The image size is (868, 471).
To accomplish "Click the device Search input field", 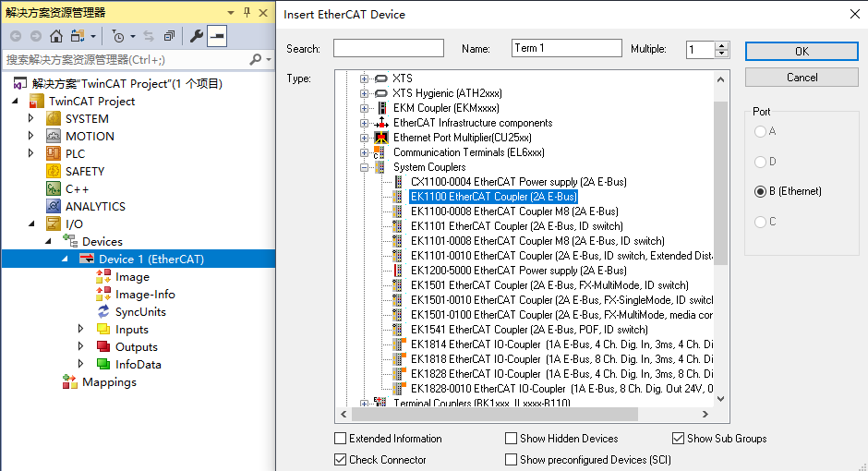I will pyautogui.click(x=389, y=48).
